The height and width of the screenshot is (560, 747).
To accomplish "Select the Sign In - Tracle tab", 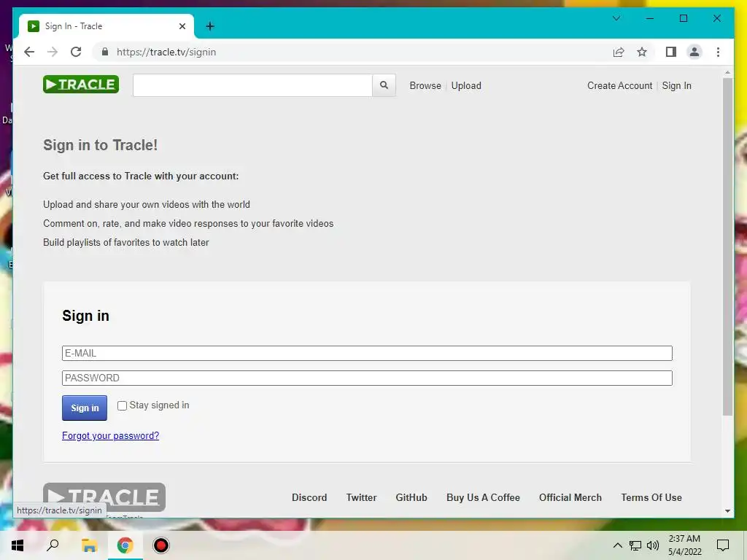I will click(107, 26).
